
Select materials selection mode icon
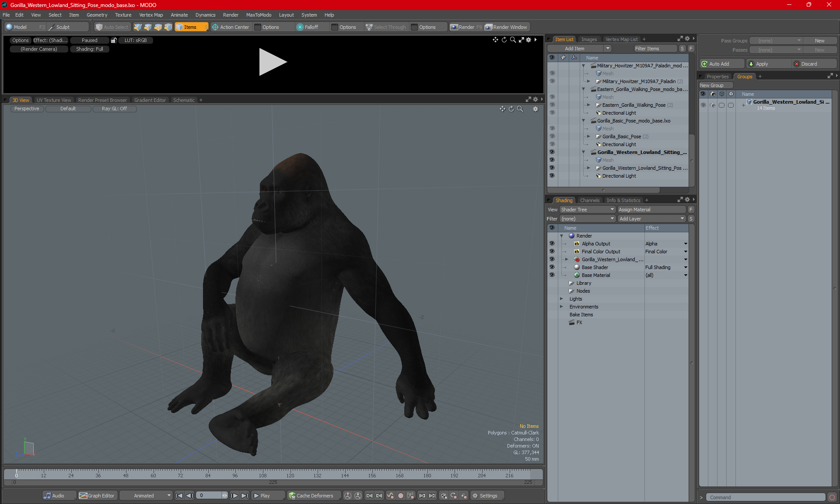(168, 27)
